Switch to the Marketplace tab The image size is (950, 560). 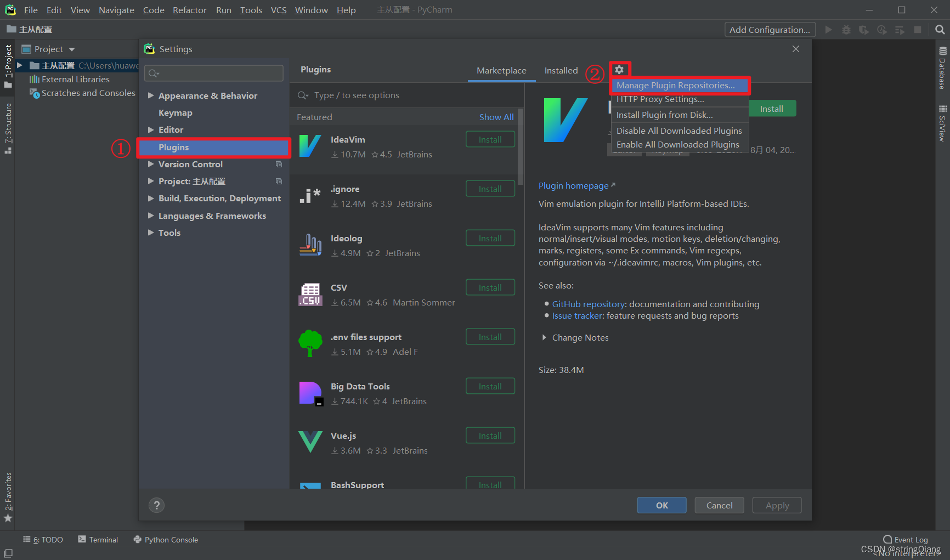(501, 70)
